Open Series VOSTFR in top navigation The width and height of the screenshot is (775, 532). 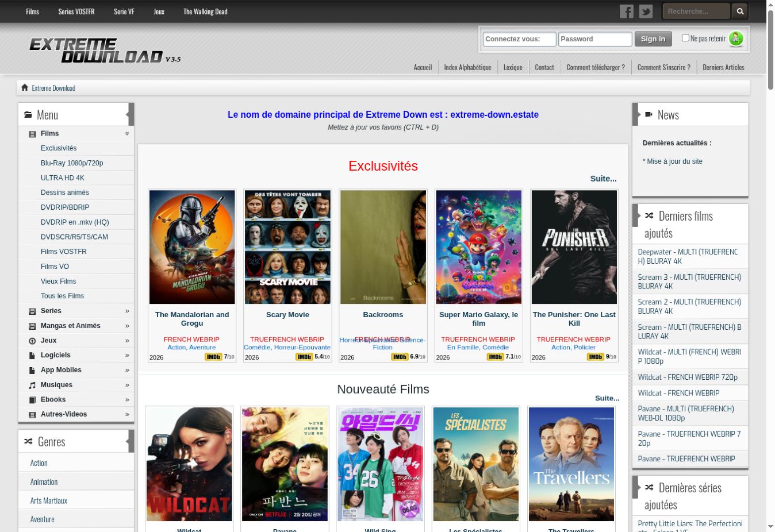76,11
